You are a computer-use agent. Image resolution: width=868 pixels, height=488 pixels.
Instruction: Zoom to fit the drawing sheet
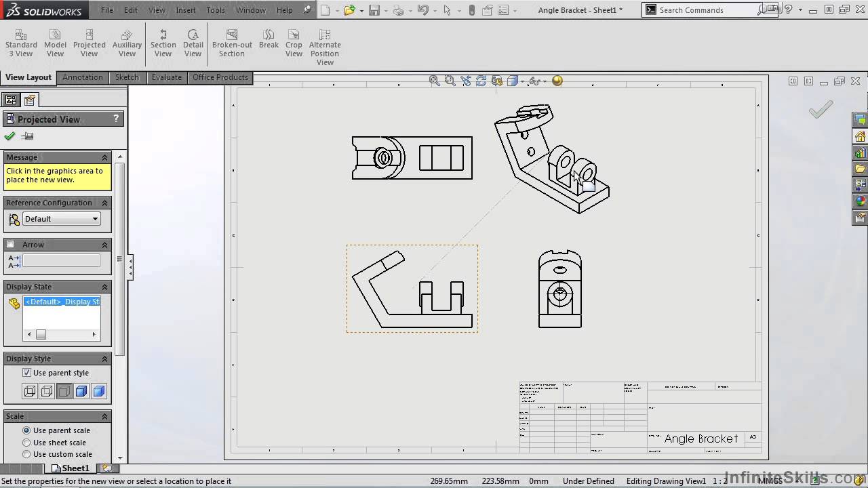[434, 81]
